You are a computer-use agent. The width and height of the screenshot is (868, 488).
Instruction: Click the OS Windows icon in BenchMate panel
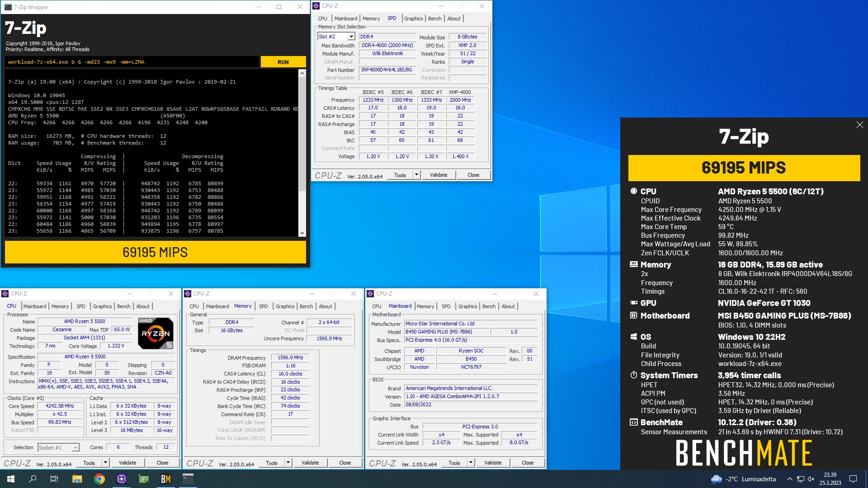[x=634, y=337]
